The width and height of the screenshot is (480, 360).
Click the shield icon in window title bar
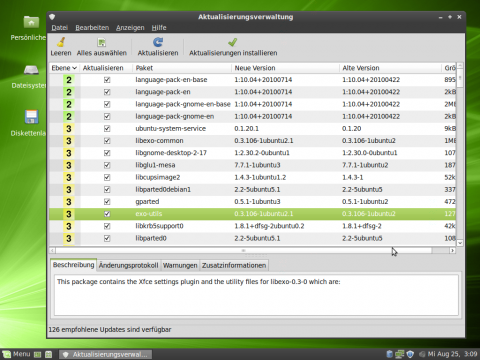click(x=52, y=17)
